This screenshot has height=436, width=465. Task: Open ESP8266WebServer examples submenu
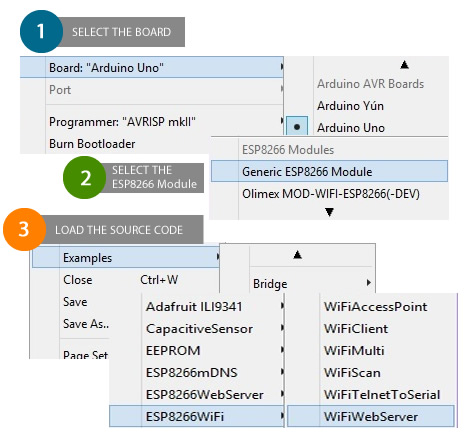click(205, 395)
